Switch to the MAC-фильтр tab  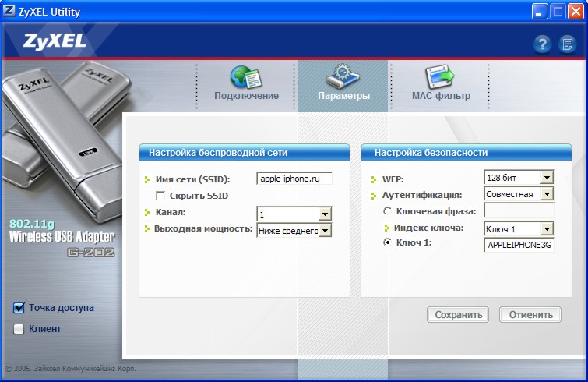click(x=441, y=87)
